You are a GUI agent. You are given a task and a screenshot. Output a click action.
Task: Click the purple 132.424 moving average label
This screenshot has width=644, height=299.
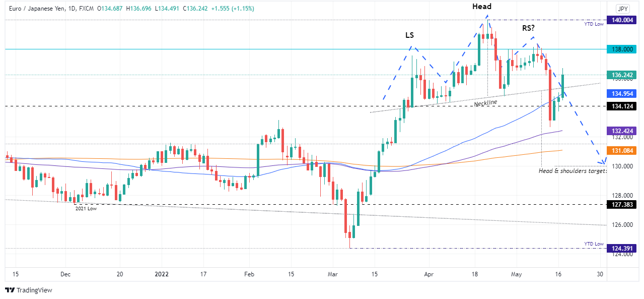[622, 131]
